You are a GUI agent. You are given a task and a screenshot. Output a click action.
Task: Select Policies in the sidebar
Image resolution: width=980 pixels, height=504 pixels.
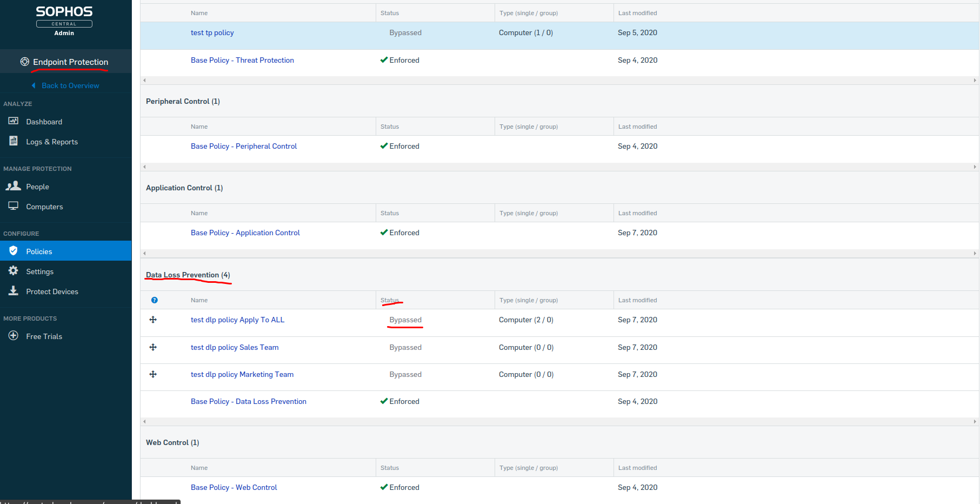[x=39, y=251]
